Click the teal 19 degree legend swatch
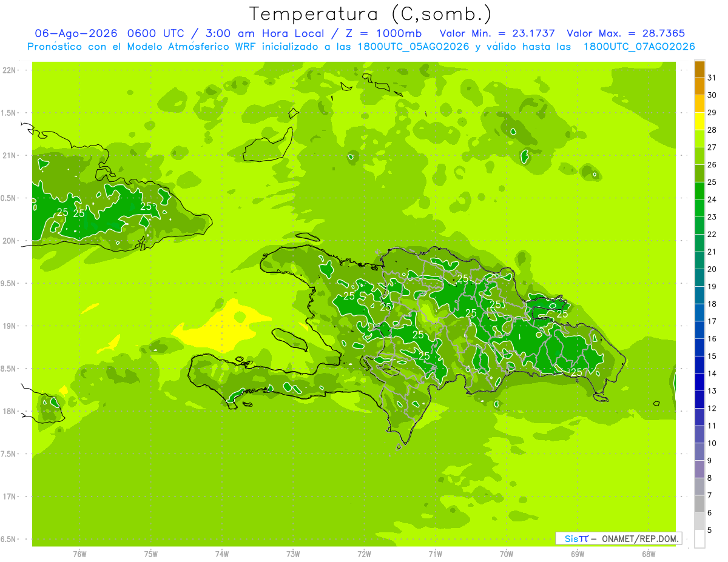 pyautogui.click(x=699, y=278)
